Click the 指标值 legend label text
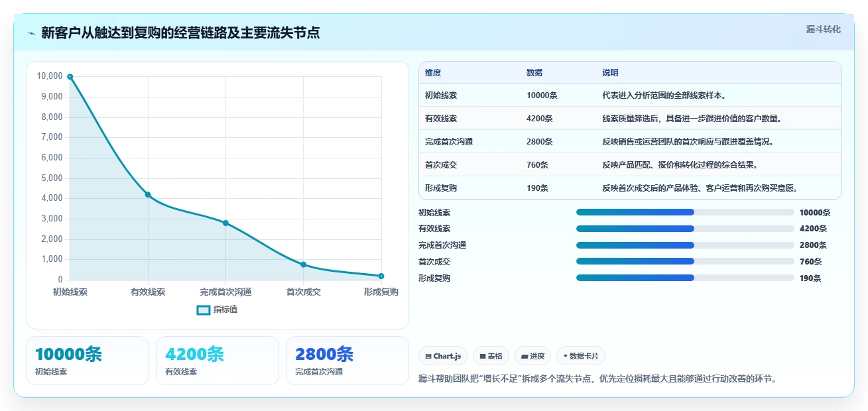The width and height of the screenshot is (868, 411). (x=225, y=310)
